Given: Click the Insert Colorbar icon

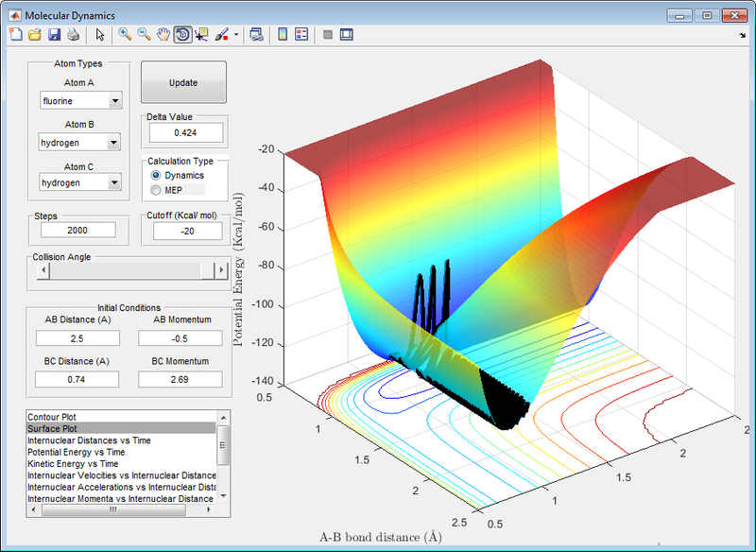Looking at the screenshot, I should [283, 35].
